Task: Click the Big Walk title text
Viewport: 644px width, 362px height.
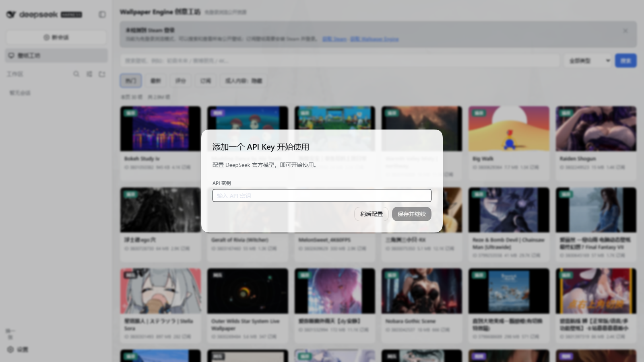Action: 483,158
